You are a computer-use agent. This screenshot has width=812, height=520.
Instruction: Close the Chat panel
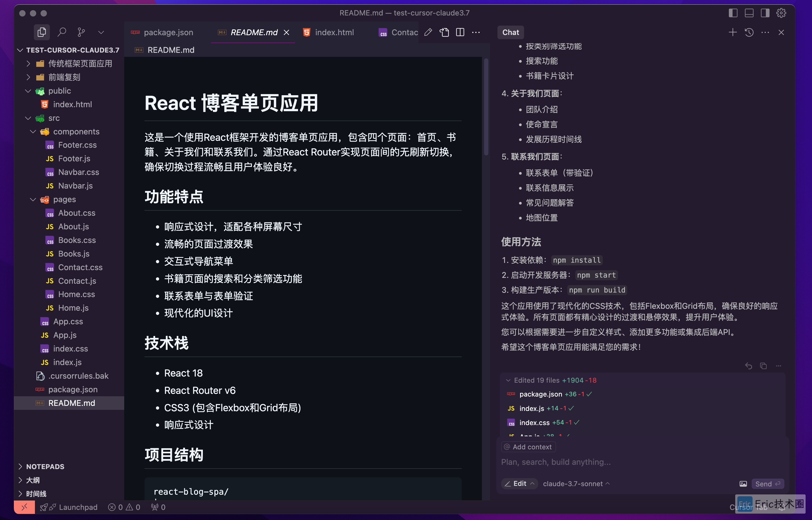click(x=781, y=33)
